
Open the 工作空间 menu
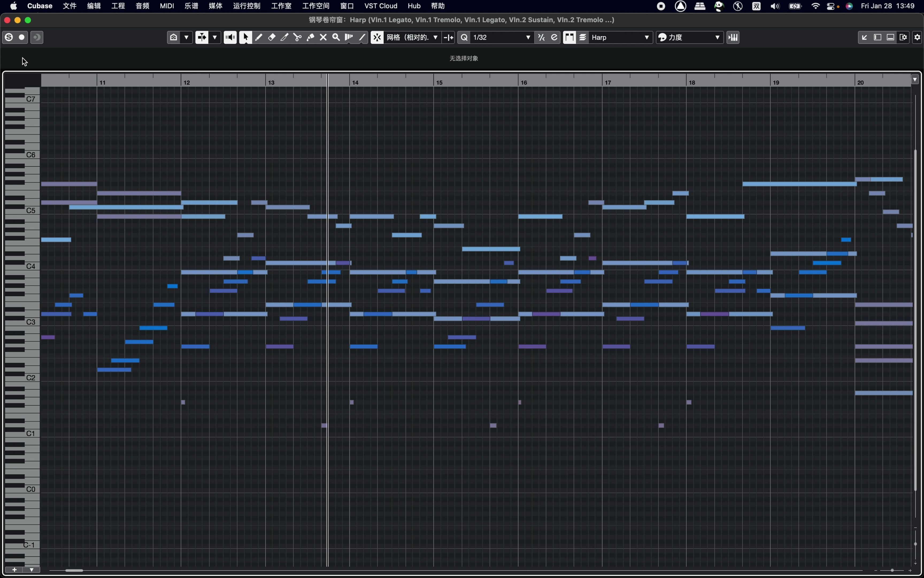click(x=316, y=6)
